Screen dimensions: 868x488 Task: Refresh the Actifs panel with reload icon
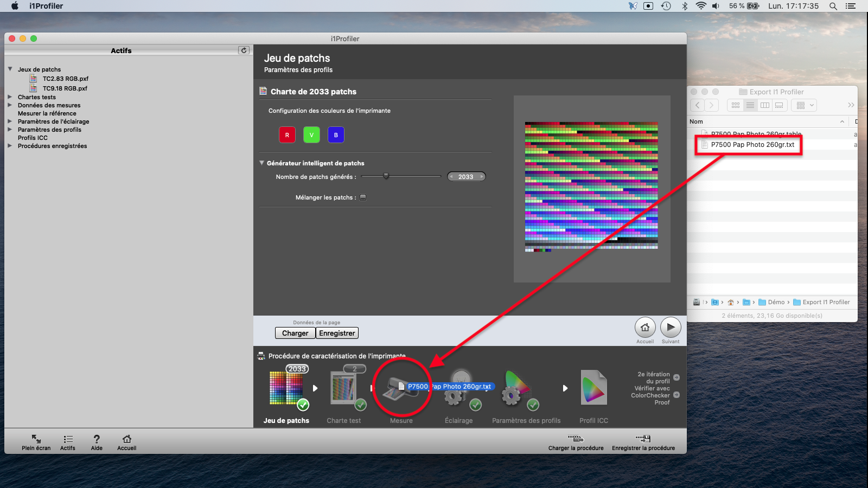pyautogui.click(x=244, y=50)
